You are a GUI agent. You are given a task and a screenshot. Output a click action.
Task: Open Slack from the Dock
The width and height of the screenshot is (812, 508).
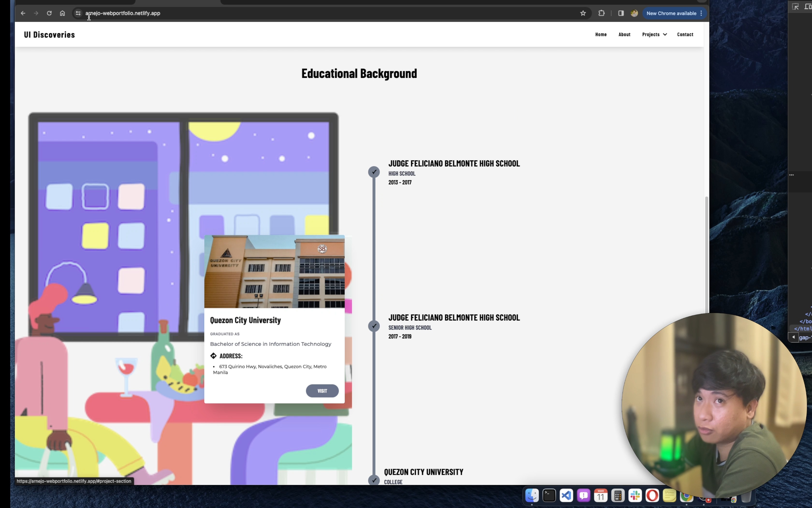(x=635, y=496)
